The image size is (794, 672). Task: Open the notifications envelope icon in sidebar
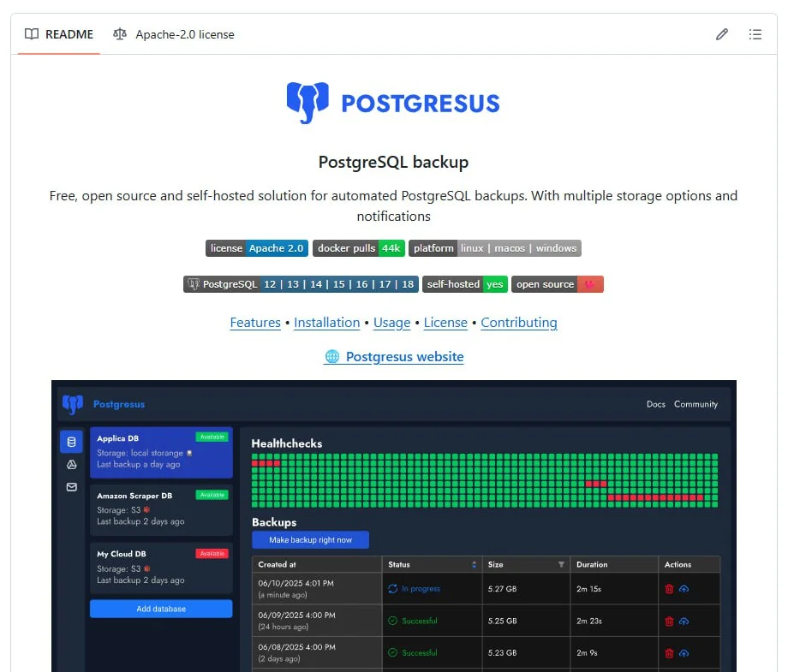pos(71,487)
